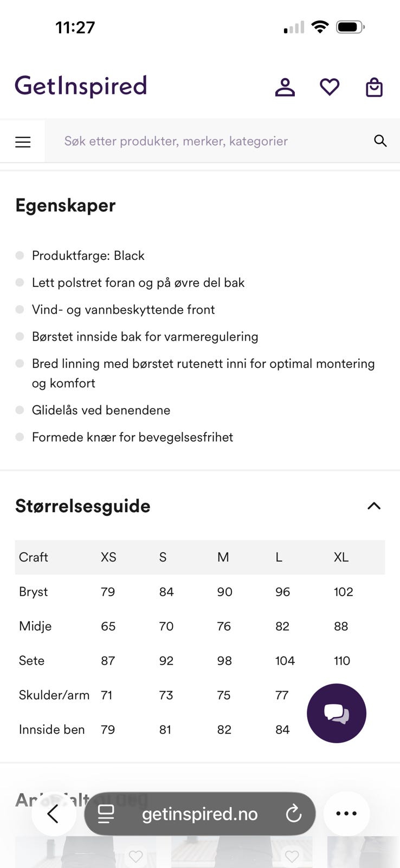Tap the Wi-Fi status icon
This screenshot has height=868, width=400.
click(x=320, y=27)
